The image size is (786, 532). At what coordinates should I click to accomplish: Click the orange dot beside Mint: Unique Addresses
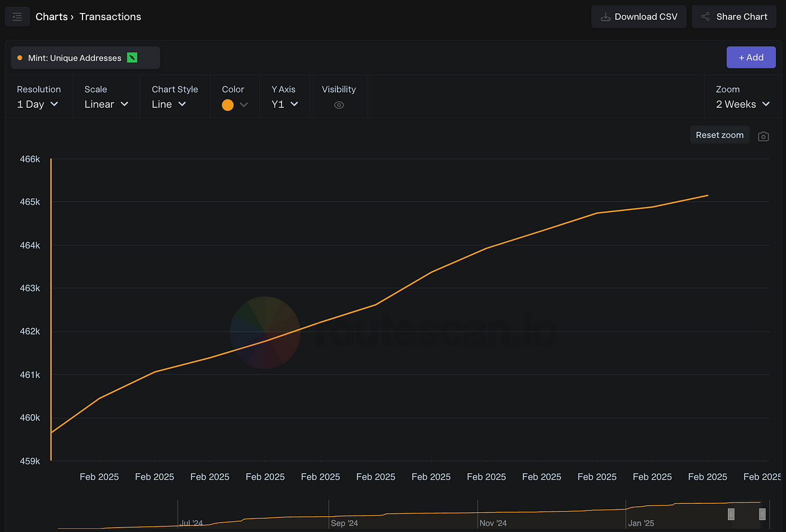20,58
